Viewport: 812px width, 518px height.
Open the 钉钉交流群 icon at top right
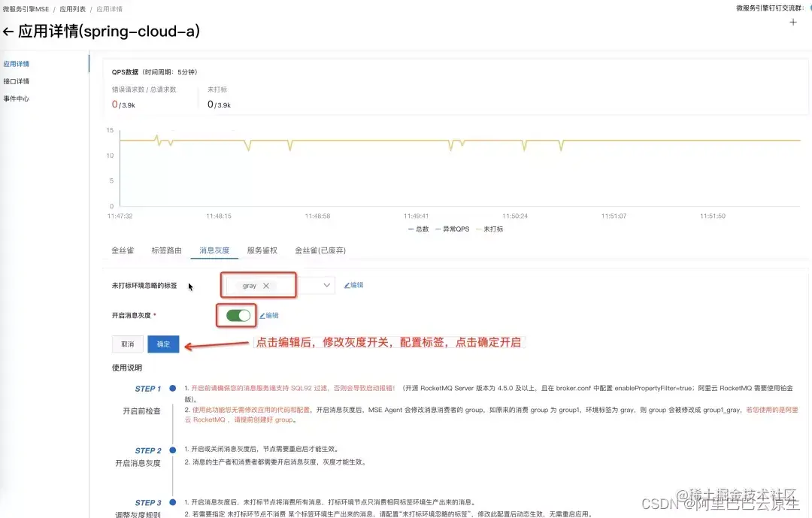point(809,8)
